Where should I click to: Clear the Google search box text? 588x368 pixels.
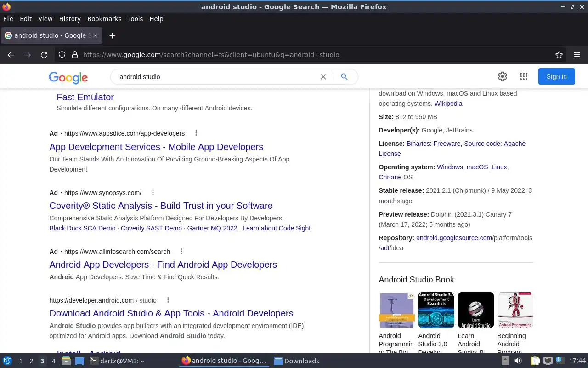(323, 77)
